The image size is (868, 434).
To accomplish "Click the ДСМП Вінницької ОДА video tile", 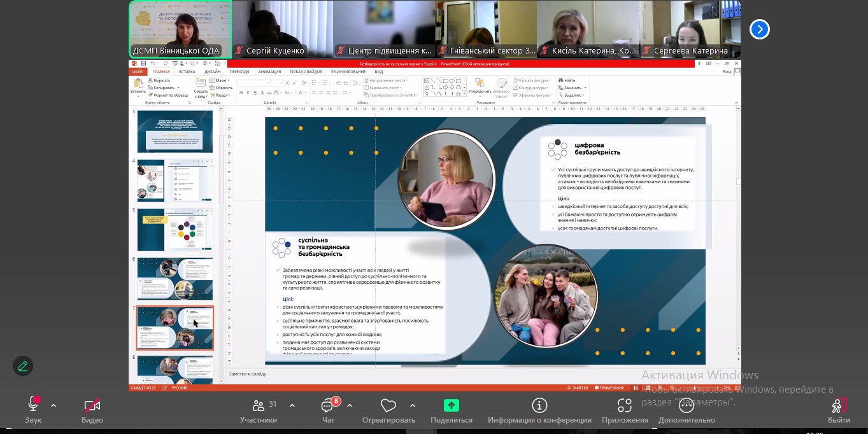I will tap(180, 29).
